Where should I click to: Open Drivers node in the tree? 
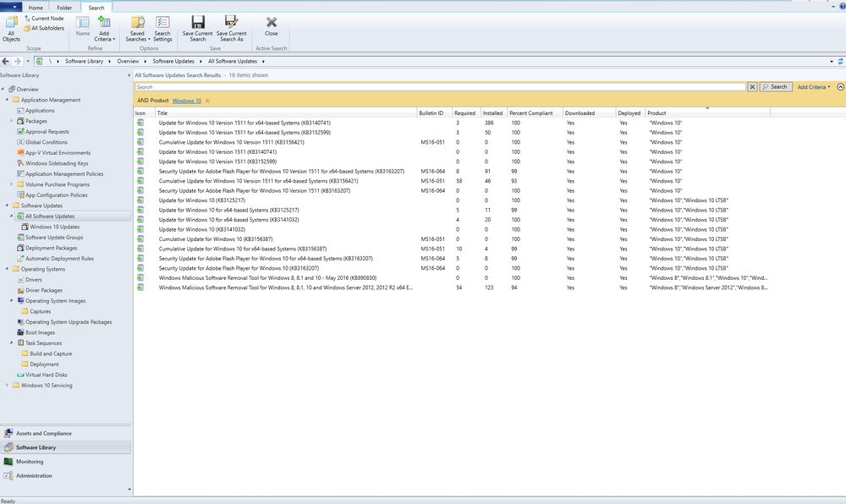coord(34,280)
